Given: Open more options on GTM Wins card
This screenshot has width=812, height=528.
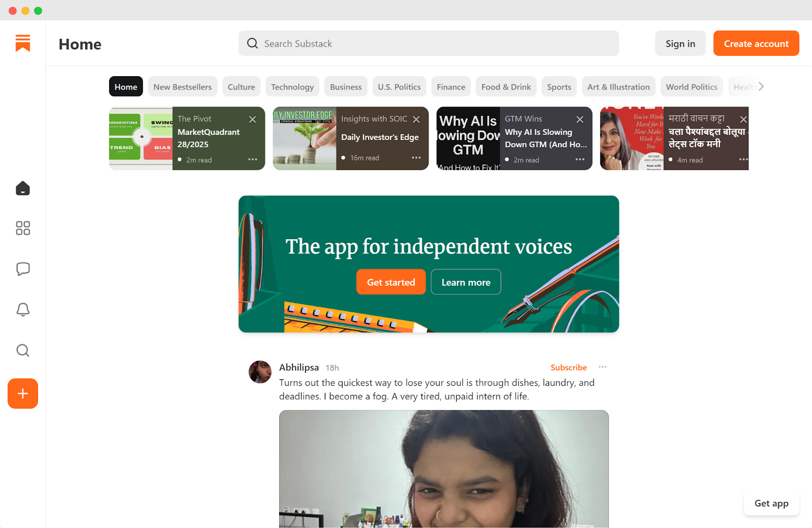Looking at the screenshot, I should 580,159.
